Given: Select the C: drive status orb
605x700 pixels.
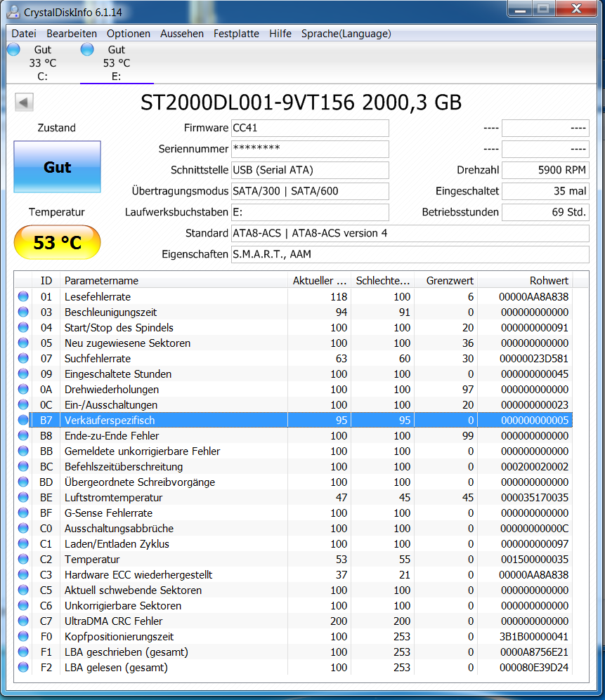Looking at the screenshot, I should pos(14,49).
